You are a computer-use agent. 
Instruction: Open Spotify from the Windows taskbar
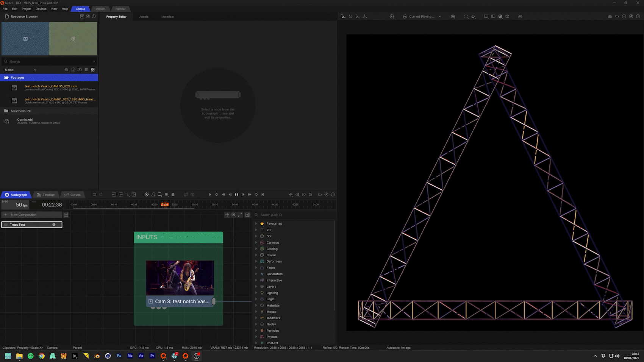(30, 356)
